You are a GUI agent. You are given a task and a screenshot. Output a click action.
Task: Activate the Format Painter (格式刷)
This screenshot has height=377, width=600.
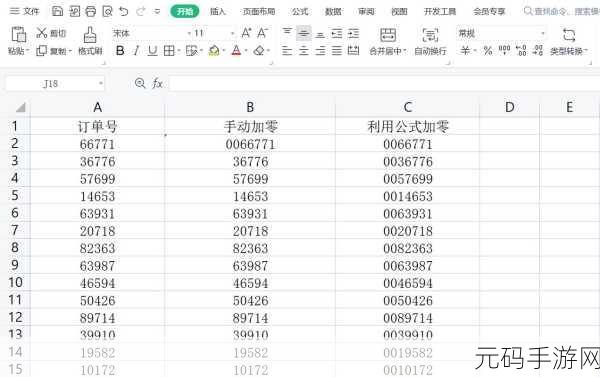(90, 41)
